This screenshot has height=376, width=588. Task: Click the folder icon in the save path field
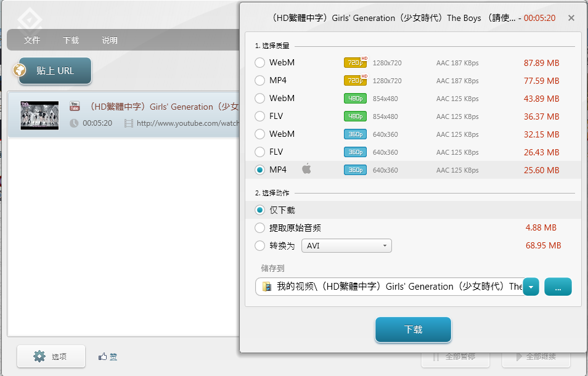267,287
